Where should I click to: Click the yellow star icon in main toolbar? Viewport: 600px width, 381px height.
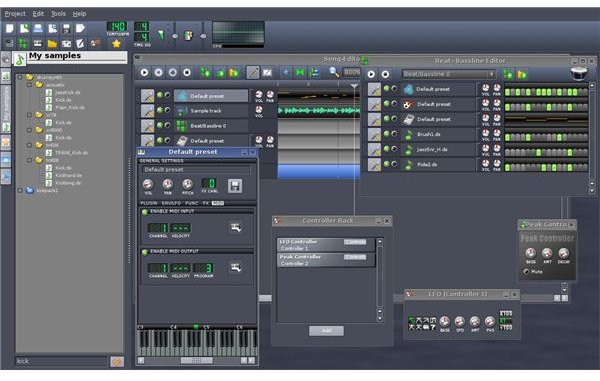click(116, 44)
